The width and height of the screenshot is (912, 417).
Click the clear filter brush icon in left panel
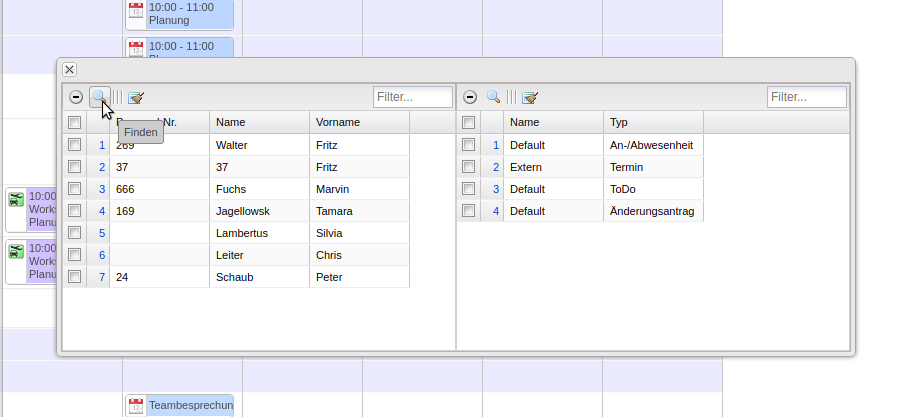click(x=136, y=97)
